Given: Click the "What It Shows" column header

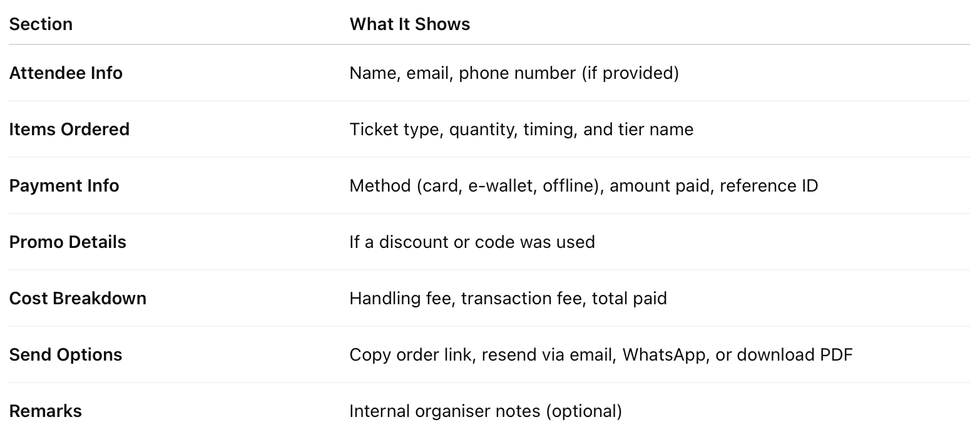Looking at the screenshot, I should pos(409,24).
